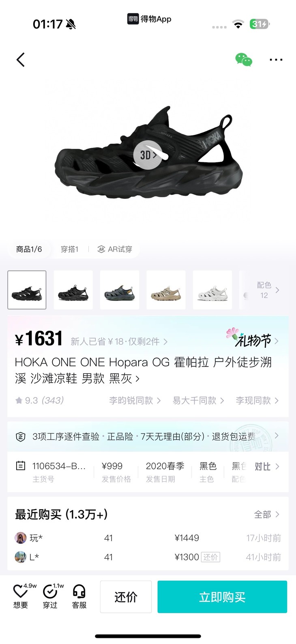This screenshot has height=644, width=296.
Task: Open the 对比 comparison details chevron
Action: click(x=267, y=467)
